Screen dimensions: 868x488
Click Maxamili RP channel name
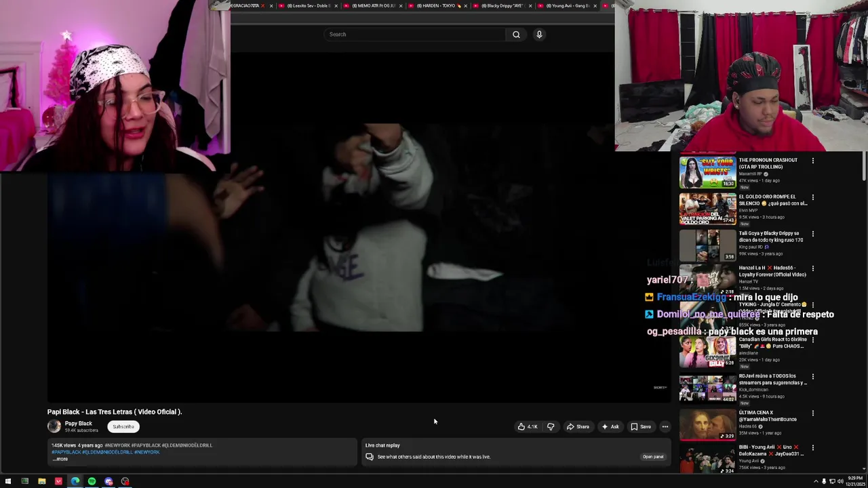coord(750,174)
